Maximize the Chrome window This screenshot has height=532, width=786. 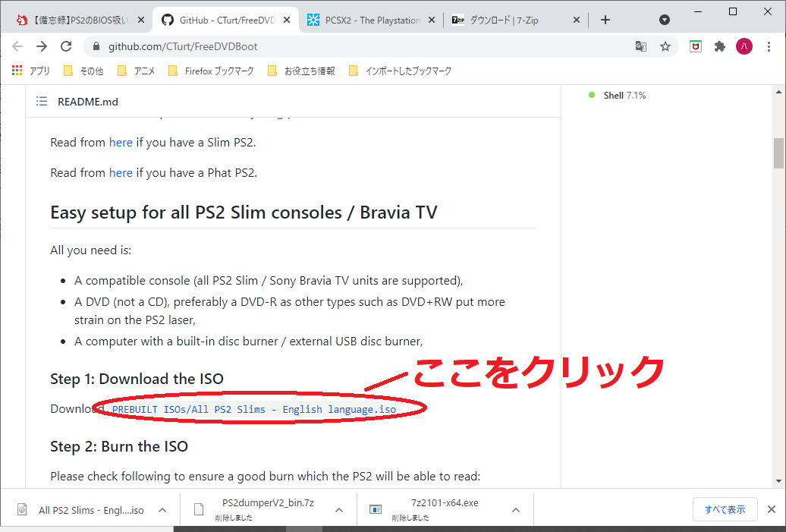coord(732,11)
